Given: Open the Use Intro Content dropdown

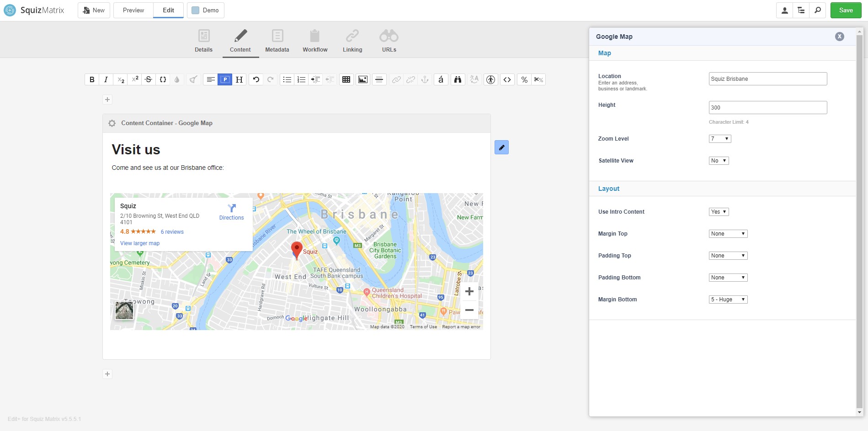Looking at the screenshot, I should tap(719, 212).
